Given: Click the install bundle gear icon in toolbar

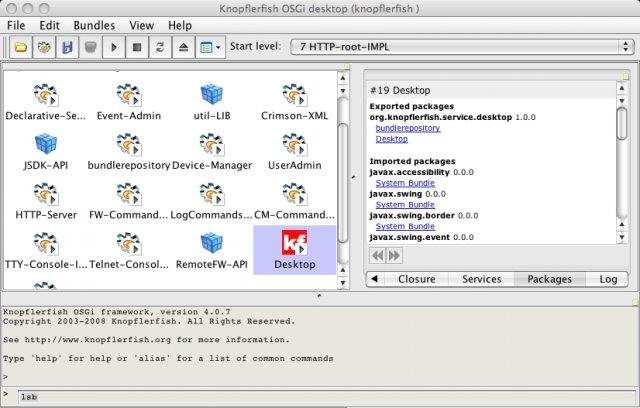Looking at the screenshot, I should pyautogui.click(x=44, y=47).
